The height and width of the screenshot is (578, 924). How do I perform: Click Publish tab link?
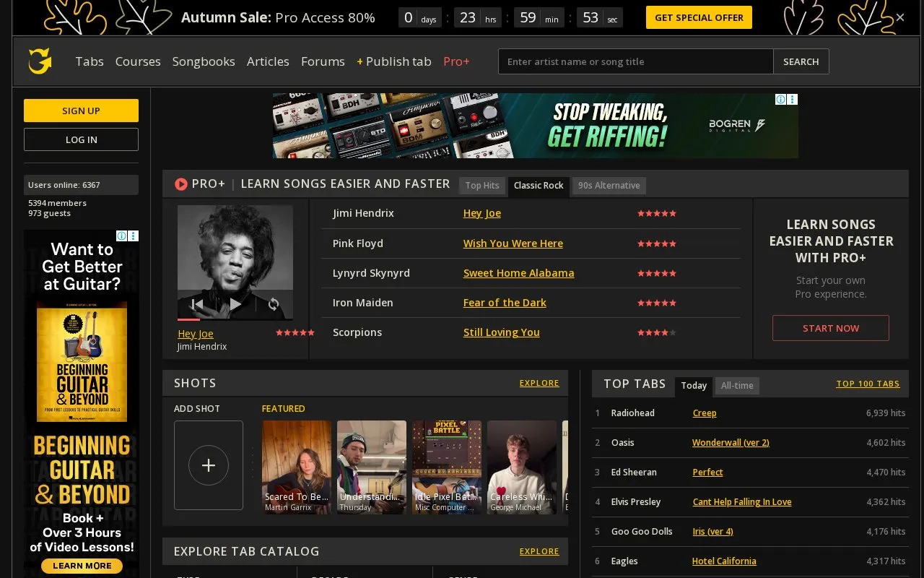[394, 61]
